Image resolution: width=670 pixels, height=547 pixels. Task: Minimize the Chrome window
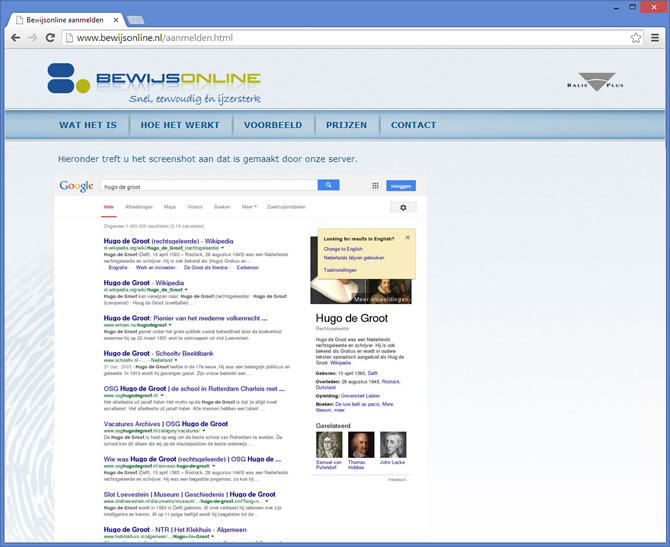[x=617, y=7]
